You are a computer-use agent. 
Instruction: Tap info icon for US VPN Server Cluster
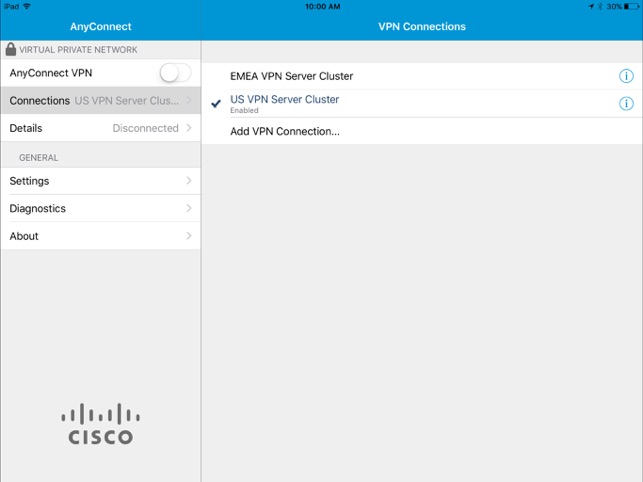(x=626, y=103)
